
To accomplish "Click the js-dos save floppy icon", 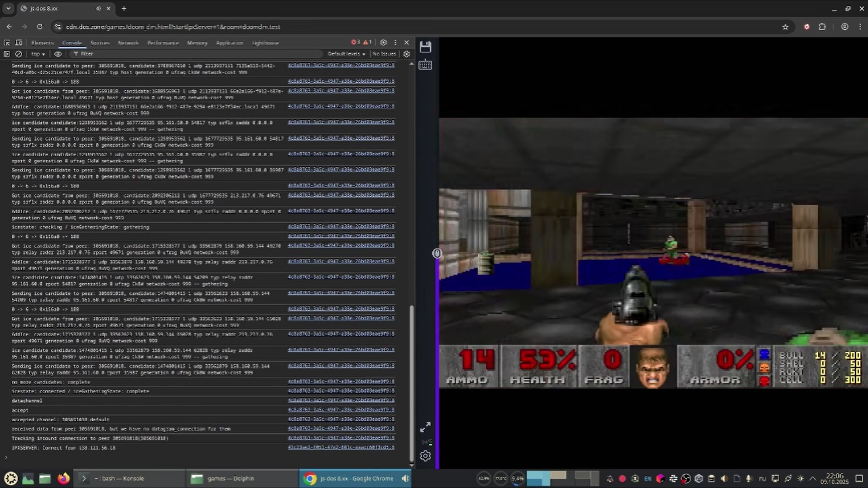I will (425, 47).
